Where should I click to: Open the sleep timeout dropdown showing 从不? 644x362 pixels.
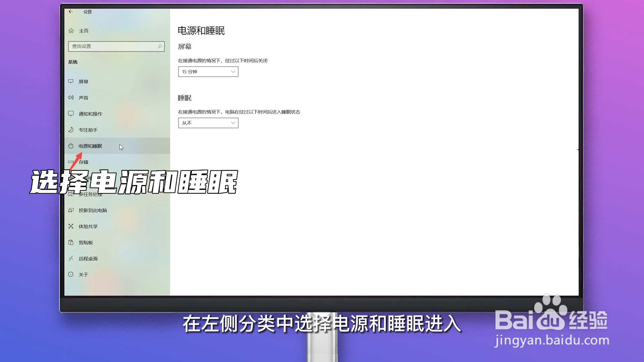[x=208, y=123]
